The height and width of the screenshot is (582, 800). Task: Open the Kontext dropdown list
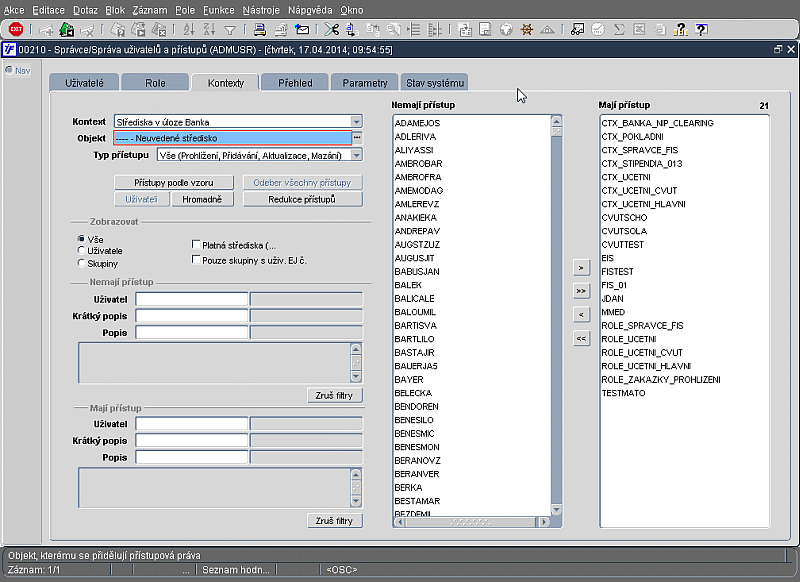point(356,122)
